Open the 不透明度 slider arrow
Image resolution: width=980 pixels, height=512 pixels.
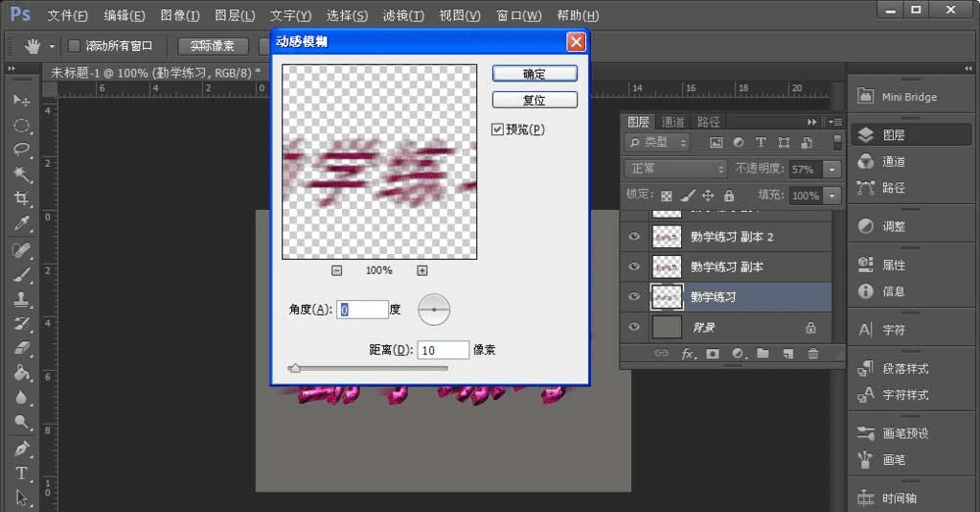[832, 170]
